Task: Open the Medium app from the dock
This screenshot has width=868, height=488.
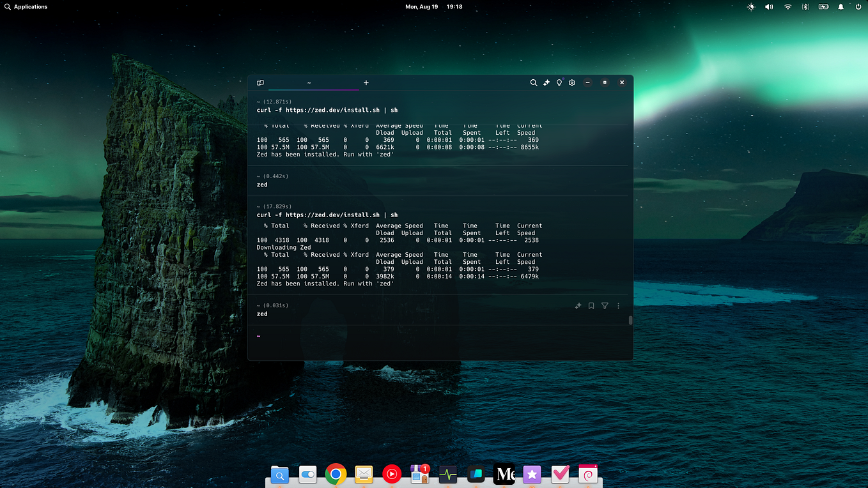Action: click(504, 474)
